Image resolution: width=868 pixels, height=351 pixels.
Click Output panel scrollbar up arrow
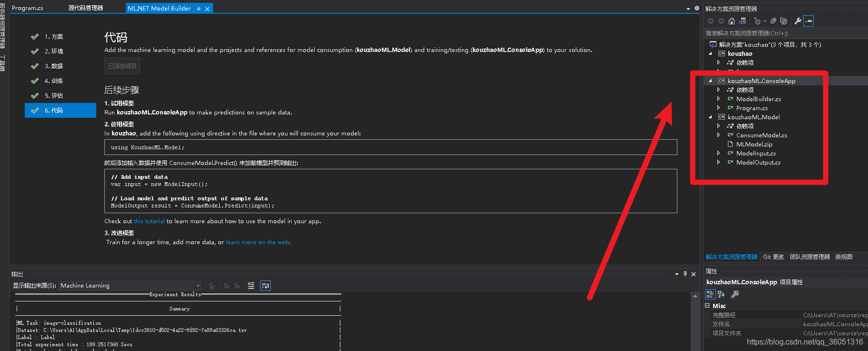tap(695, 296)
